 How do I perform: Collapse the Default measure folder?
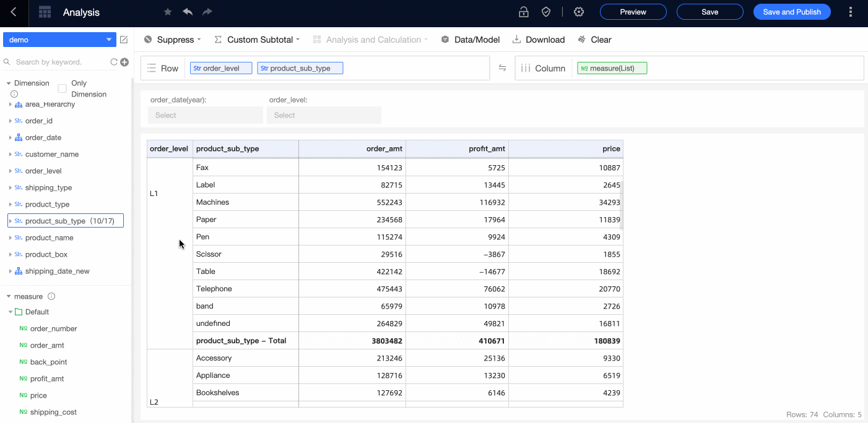tap(11, 312)
